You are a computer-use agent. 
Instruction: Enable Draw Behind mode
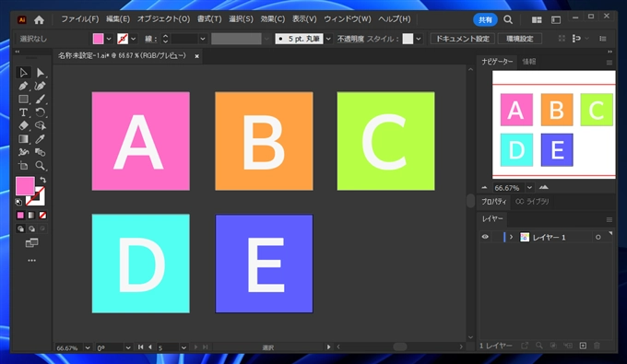tap(31, 229)
